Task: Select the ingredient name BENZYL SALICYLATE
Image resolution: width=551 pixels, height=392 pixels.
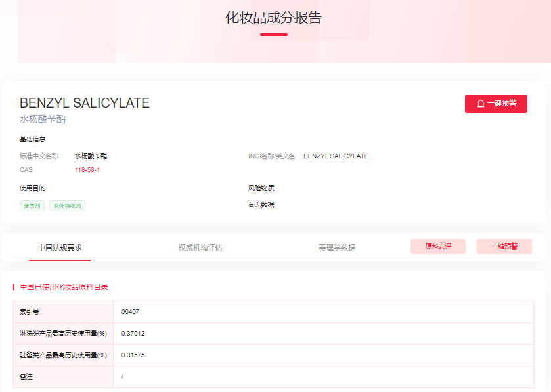Action: pos(85,103)
